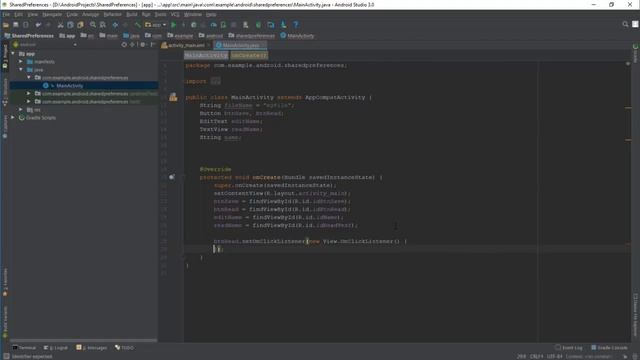Viewport: 640px width, 360px height.
Task: Open the Edit menu
Action: (x=18, y=14)
